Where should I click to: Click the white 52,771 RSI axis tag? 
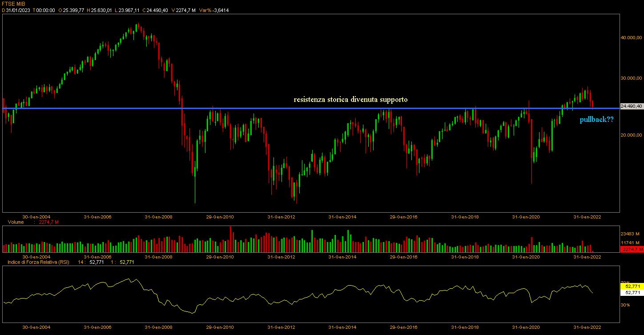[632, 293]
